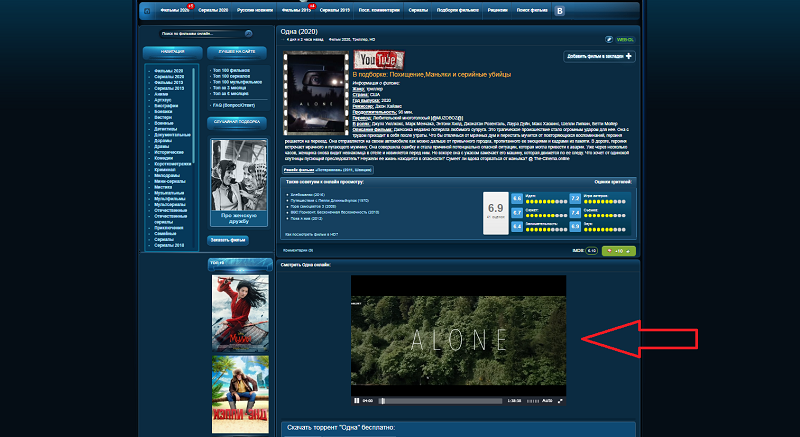Click the "Лучшее на сайте" sidebar button
The image size is (800, 437).
click(x=237, y=53)
